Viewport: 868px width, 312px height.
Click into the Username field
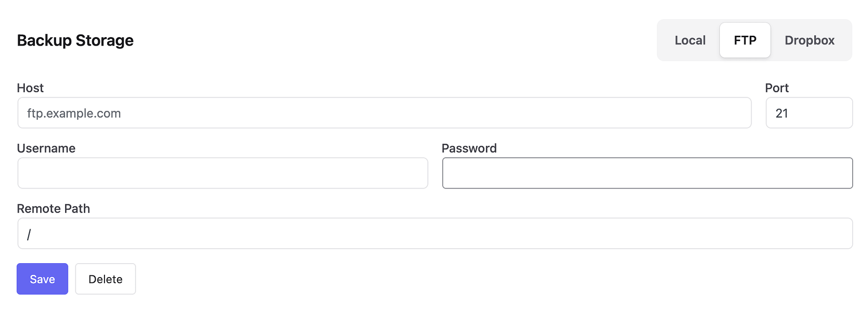point(222,173)
